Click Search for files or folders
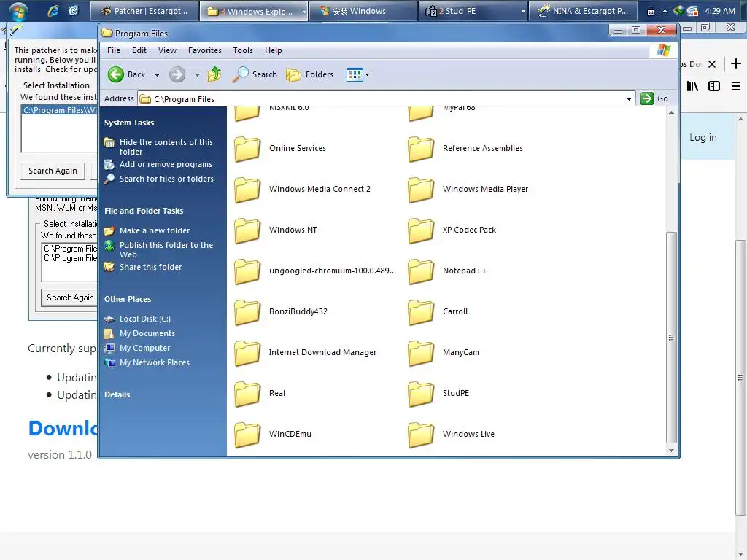 [166, 179]
